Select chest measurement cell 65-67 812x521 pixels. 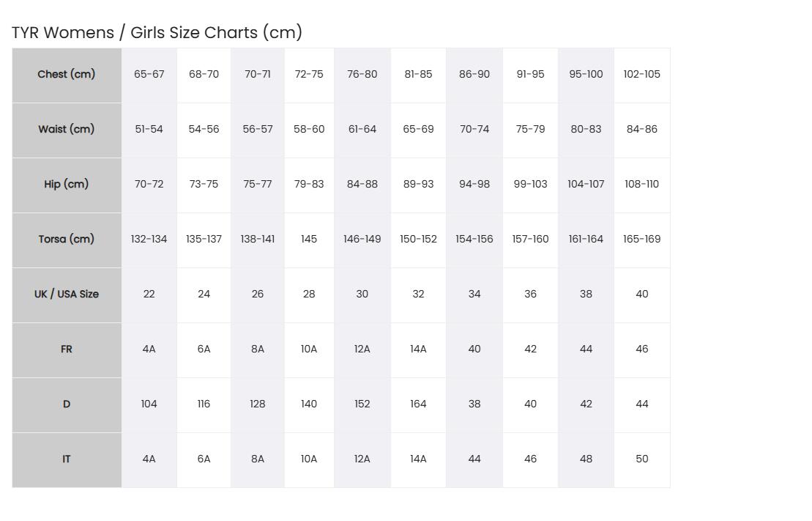pos(149,75)
